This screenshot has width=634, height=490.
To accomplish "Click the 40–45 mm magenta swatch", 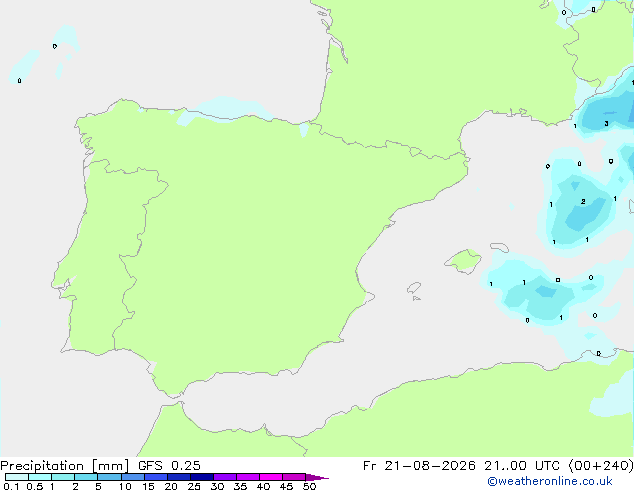I will [271, 477].
